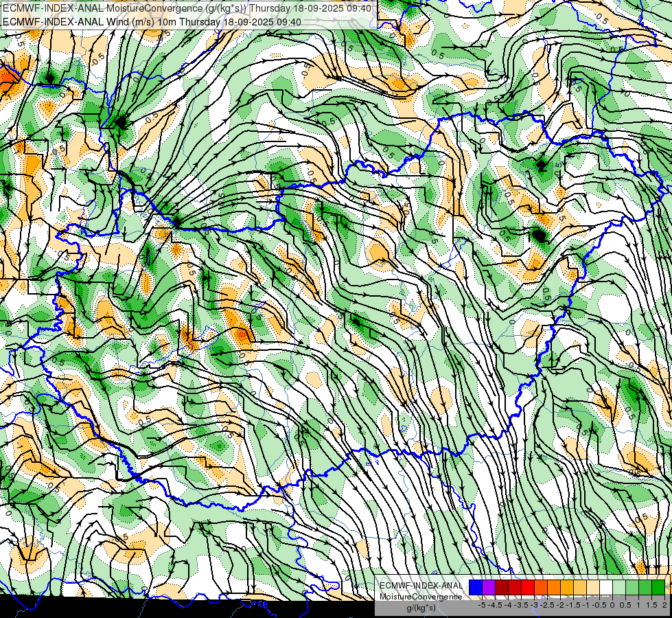Click the MoistureConvergence title line at the top

tap(187, 8)
